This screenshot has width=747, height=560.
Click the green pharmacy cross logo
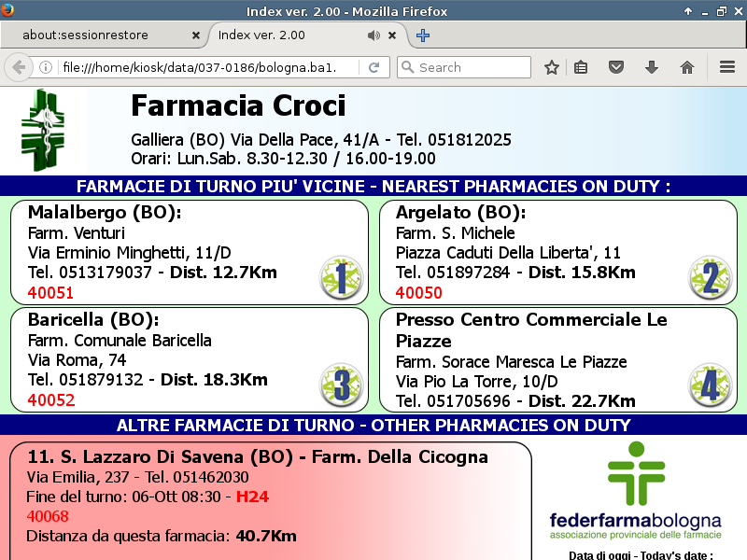44,130
